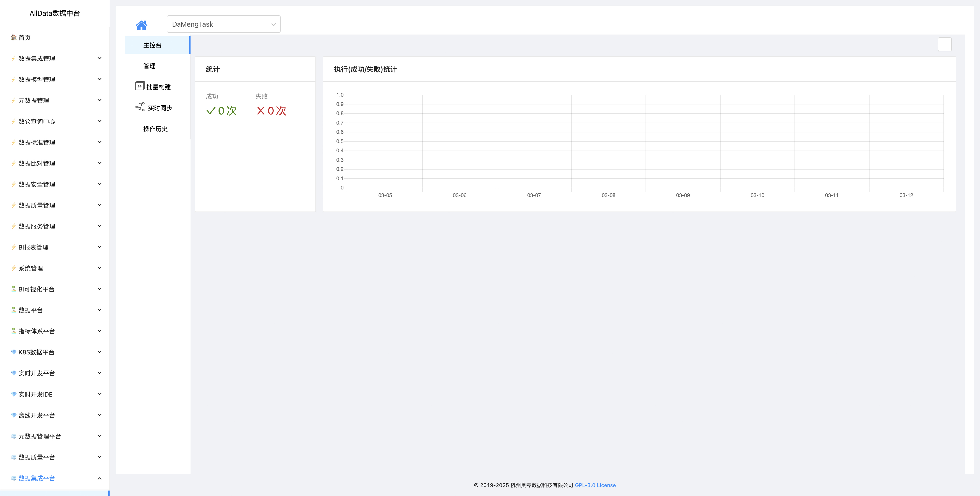
Task: Click the house icon beside 首页
Action: [14, 37]
